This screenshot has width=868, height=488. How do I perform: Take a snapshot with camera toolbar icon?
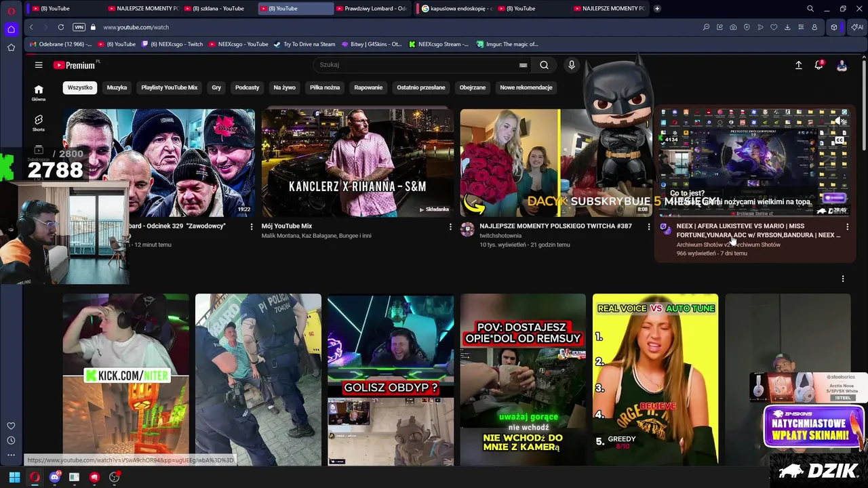tap(733, 27)
